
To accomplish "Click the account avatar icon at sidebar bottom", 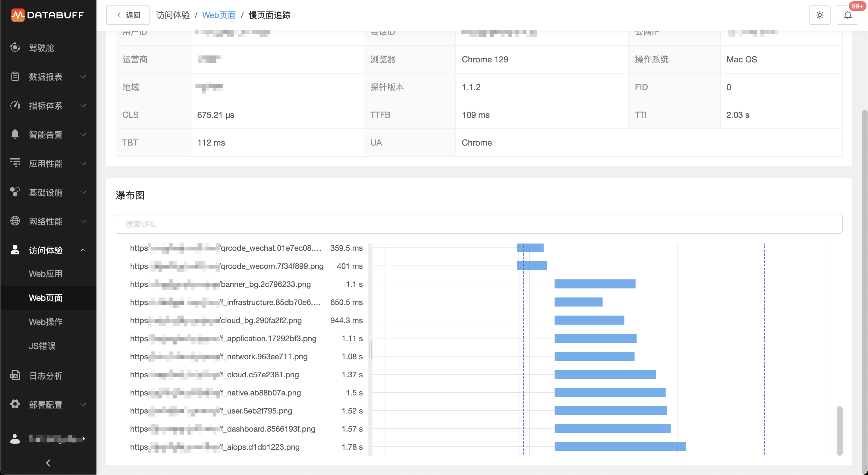I will 15,438.
